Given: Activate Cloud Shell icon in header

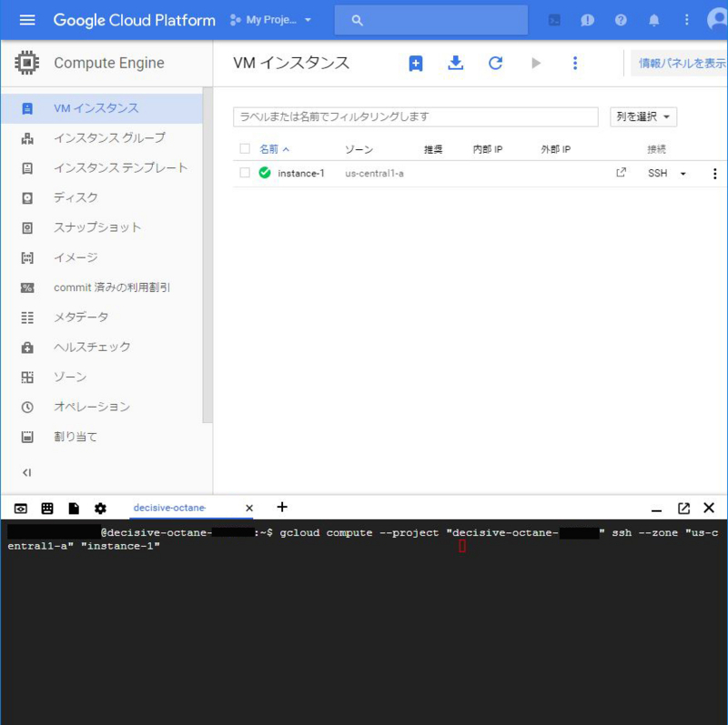Looking at the screenshot, I should coord(554,20).
